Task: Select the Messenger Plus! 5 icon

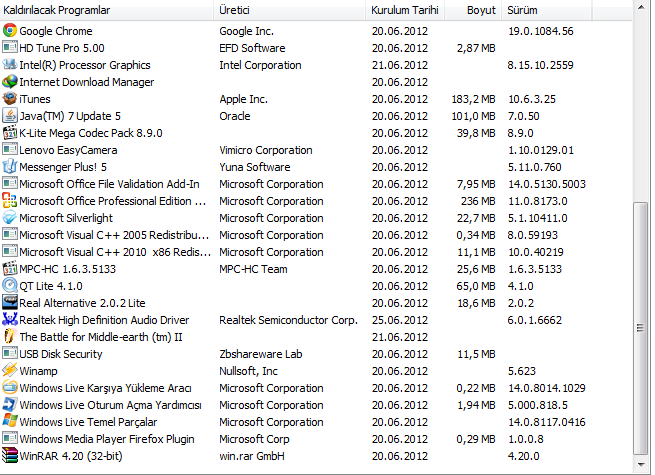Action: tap(10, 167)
